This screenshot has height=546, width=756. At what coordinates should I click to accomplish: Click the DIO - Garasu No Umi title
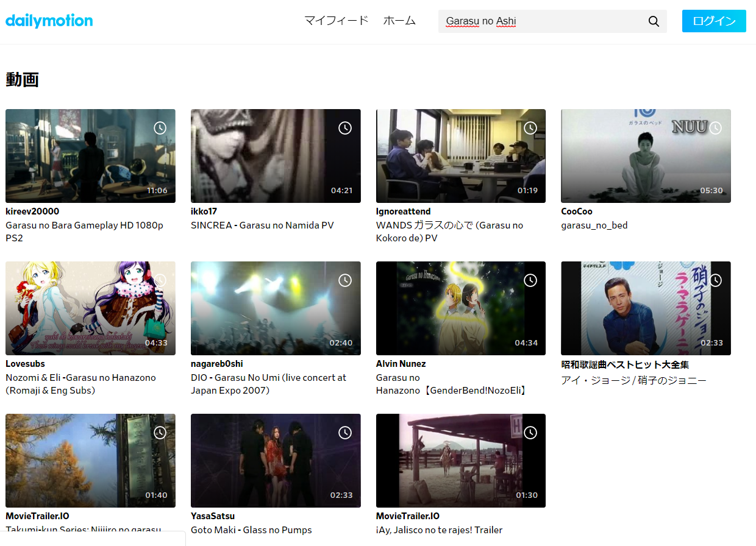click(x=268, y=384)
